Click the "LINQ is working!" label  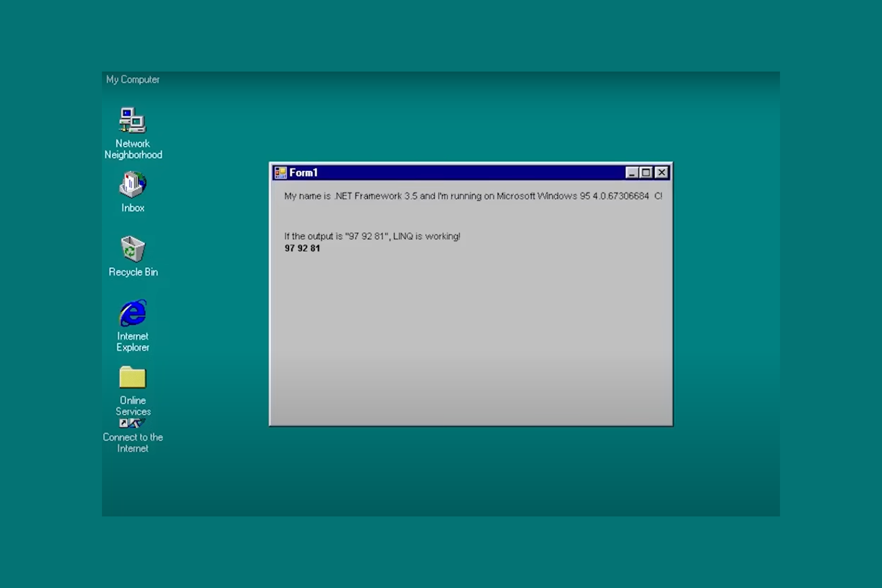coord(372,236)
